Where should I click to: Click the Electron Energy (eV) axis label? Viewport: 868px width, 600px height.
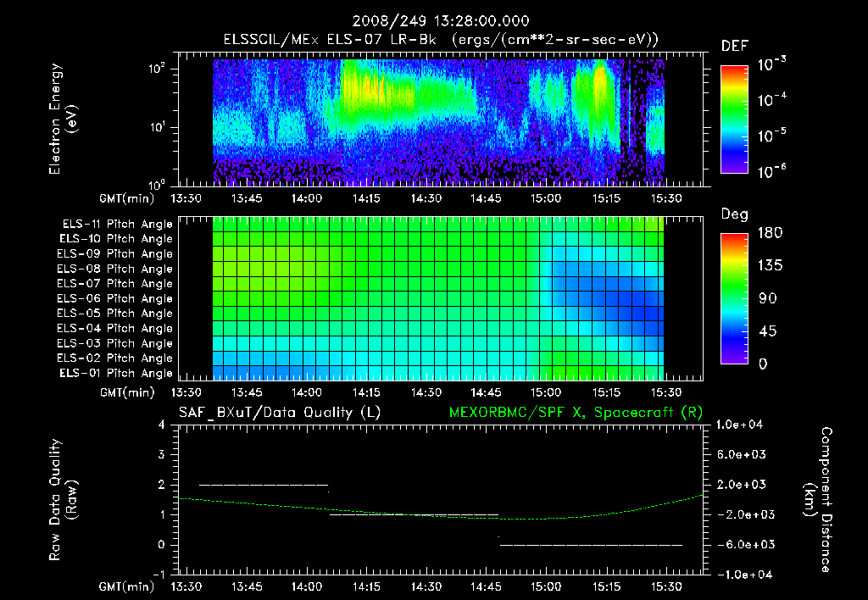(x=63, y=119)
